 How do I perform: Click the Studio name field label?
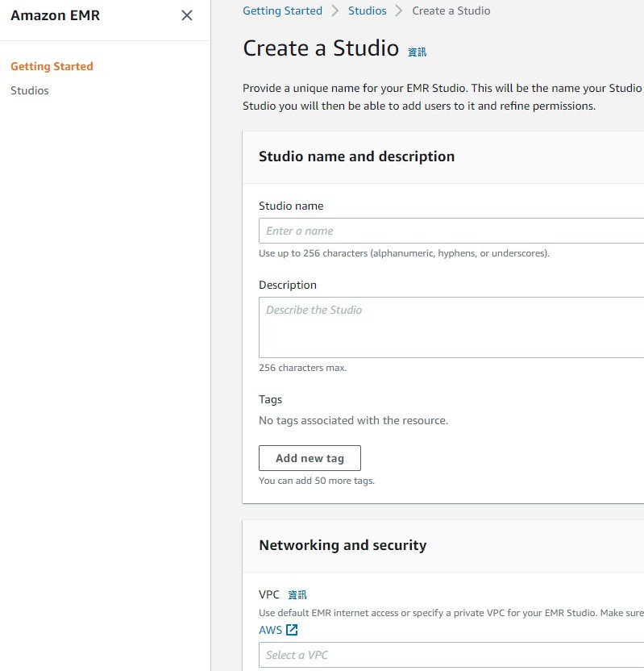point(291,206)
